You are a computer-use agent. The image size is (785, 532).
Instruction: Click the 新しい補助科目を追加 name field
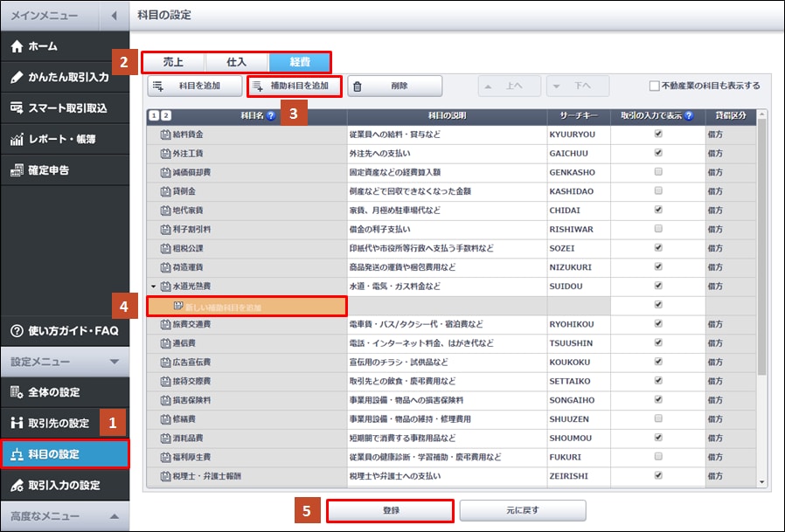pos(247,307)
